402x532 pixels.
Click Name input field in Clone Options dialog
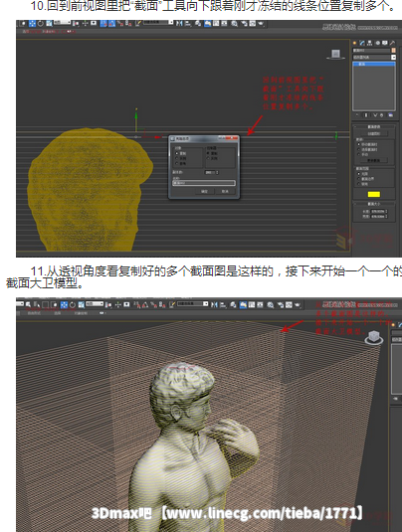click(x=204, y=183)
